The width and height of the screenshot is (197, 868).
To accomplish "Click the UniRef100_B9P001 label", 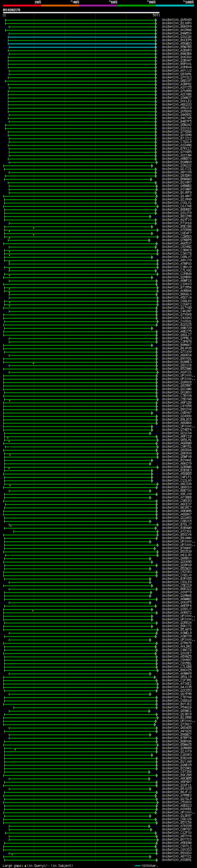I will [x=176, y=64].
